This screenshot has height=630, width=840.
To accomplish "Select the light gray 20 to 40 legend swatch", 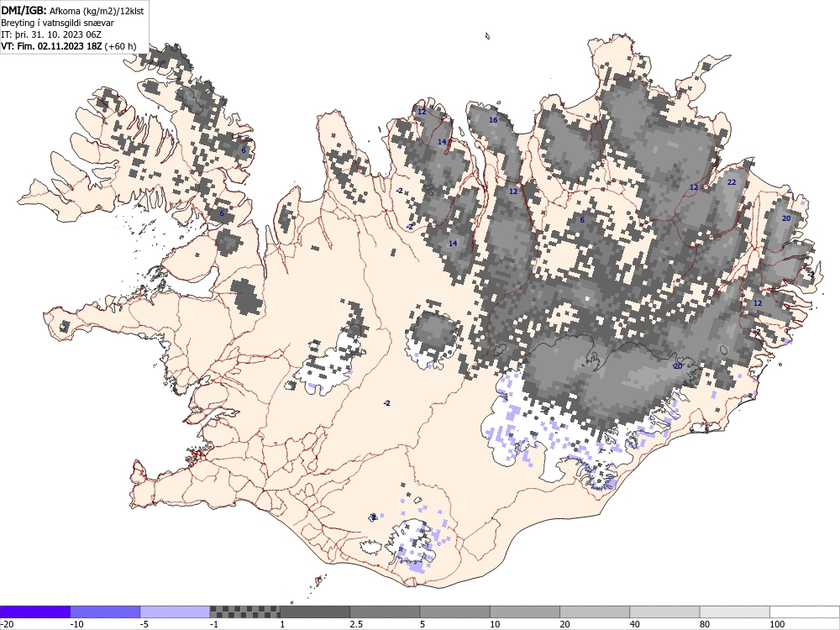I will pos(595,612).
